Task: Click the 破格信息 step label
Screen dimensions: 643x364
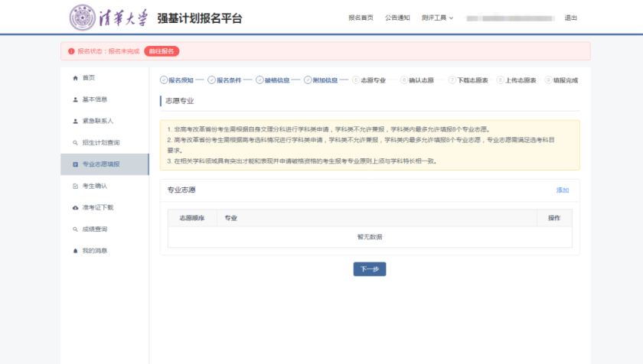Action: point(277,80)
